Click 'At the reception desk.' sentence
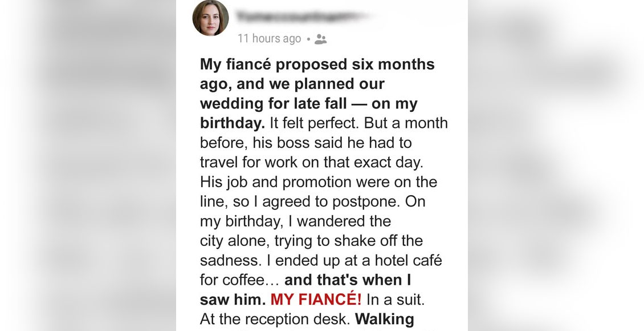Viewport: 644px width, 331px height. [x=275, y=319]
